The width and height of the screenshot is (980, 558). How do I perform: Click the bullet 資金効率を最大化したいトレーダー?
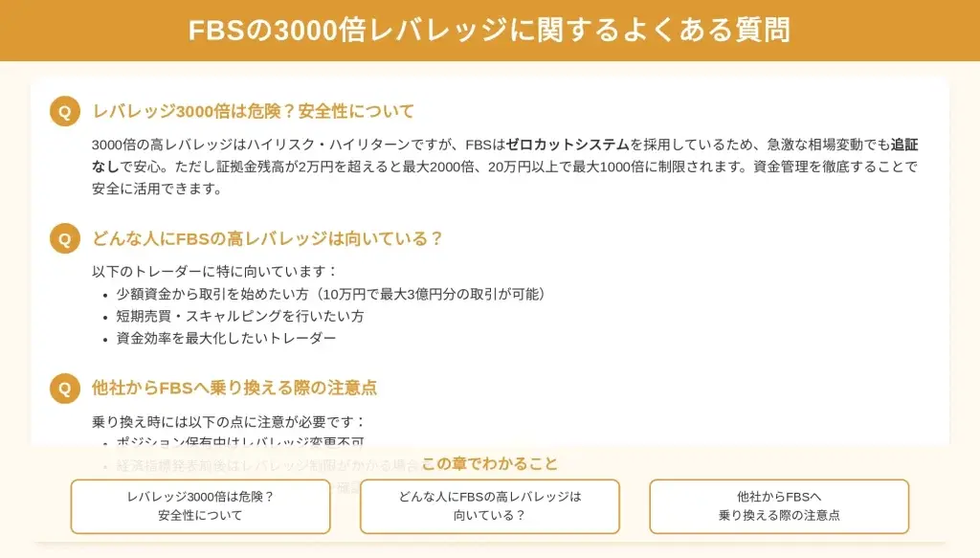click(226, 338)
